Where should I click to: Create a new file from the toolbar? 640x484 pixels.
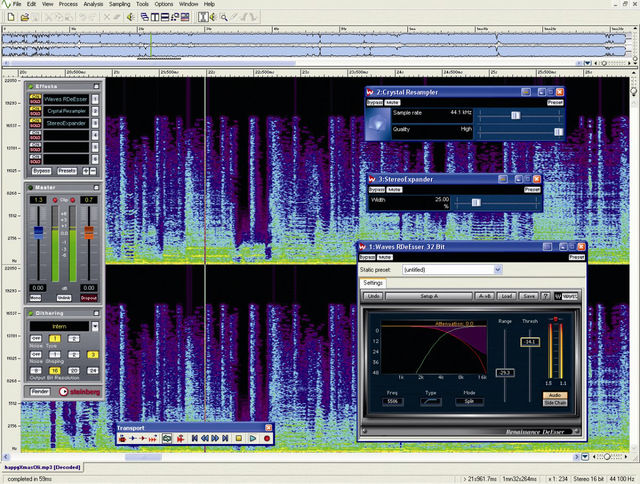point(11,17)
